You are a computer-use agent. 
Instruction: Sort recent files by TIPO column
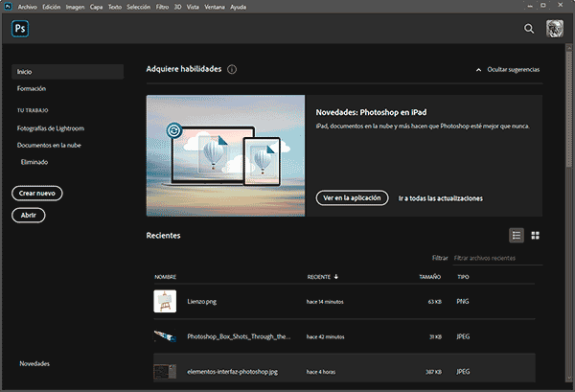click(463, 277)
